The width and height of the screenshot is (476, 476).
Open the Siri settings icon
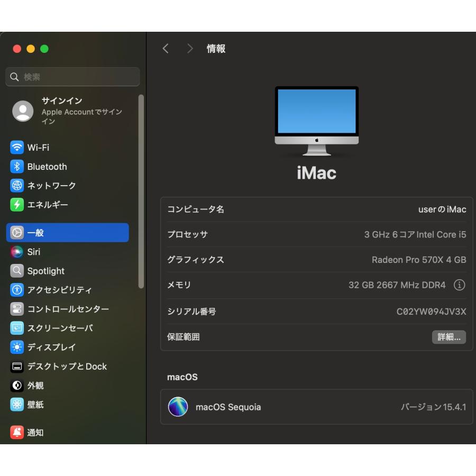point(14,252)
